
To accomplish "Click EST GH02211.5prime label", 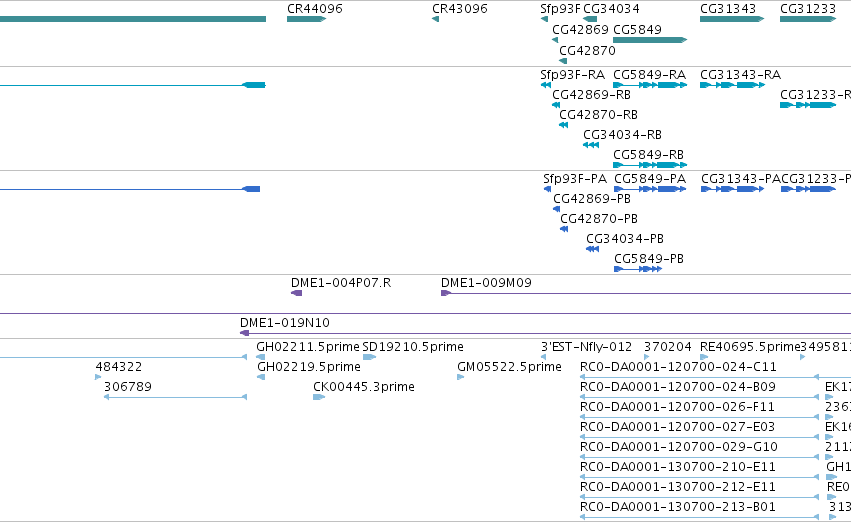I will (x=308, y=347).
